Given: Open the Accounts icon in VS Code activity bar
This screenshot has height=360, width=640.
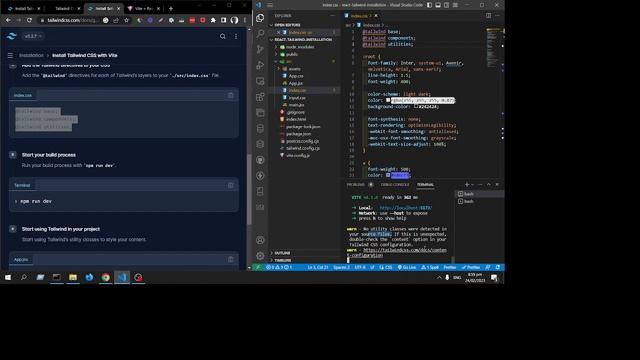Looking at the screenshot, I should tap(260, 240).
